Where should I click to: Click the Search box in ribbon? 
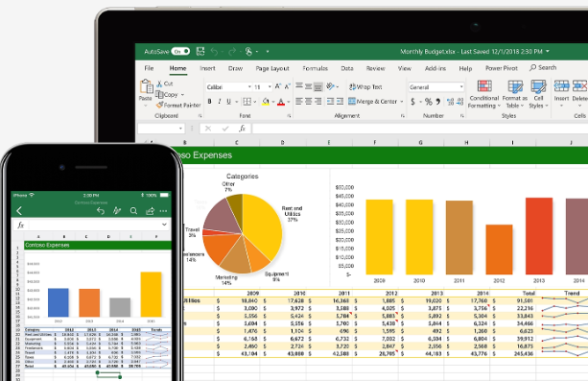(x=543, y=67)
